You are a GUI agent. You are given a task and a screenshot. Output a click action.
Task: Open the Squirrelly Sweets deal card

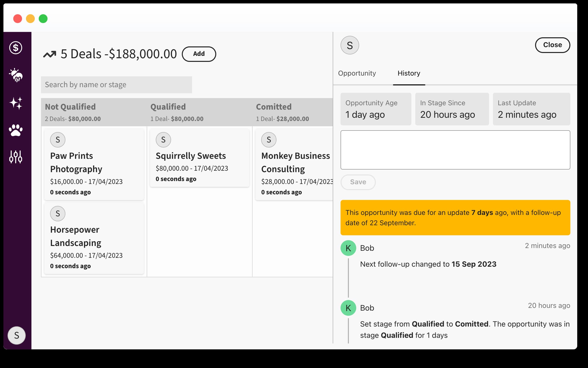tap(199, 158)
